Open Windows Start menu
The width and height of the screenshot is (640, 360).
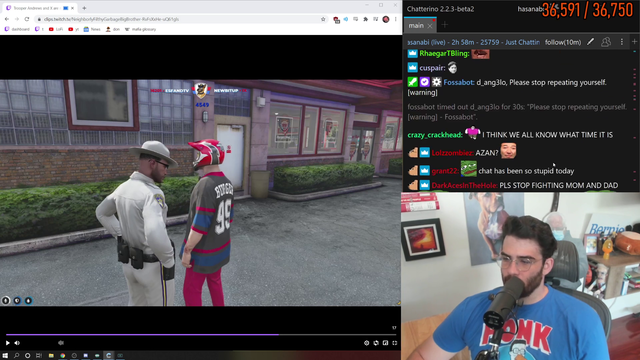click(5, 356)
